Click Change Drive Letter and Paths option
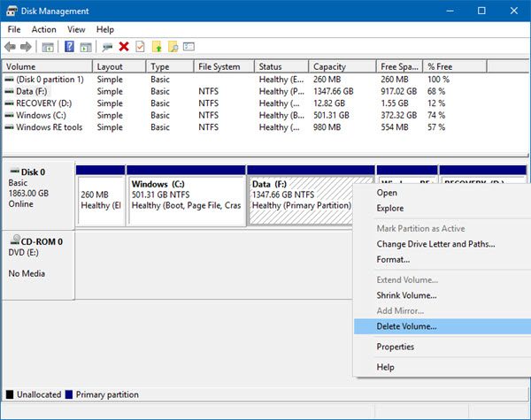 click(x=435, y=244)
